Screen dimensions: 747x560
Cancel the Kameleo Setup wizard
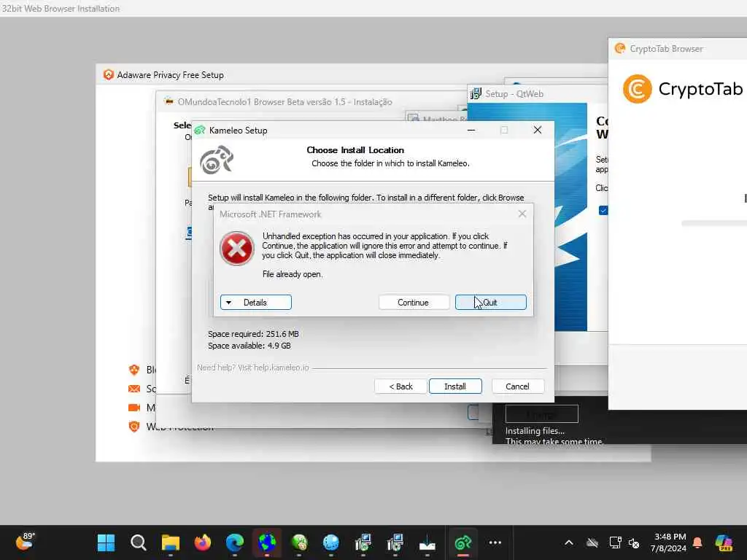517,386
